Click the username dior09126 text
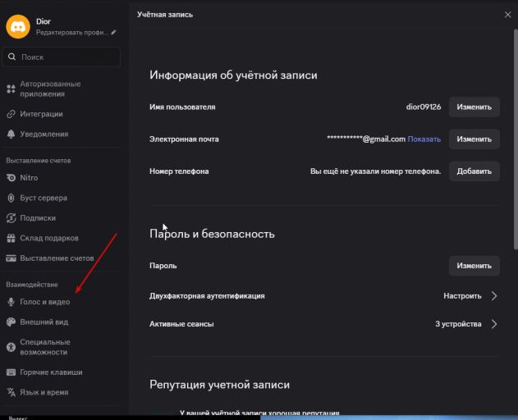The image size is (518, 420). click(424, 107)
